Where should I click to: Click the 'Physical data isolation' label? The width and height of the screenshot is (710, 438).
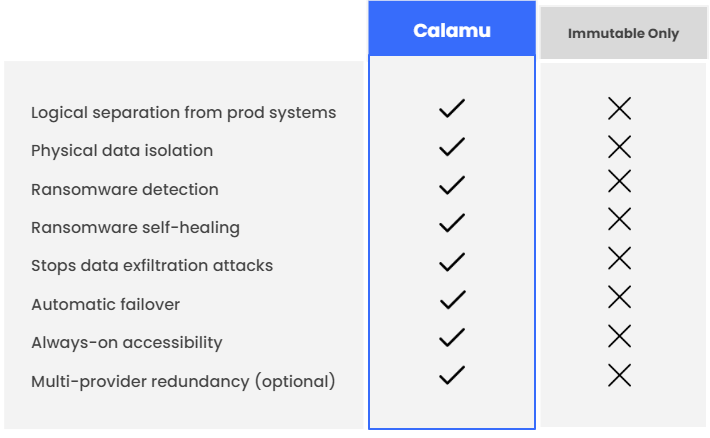pyautogui.click(x=122, y=151)
